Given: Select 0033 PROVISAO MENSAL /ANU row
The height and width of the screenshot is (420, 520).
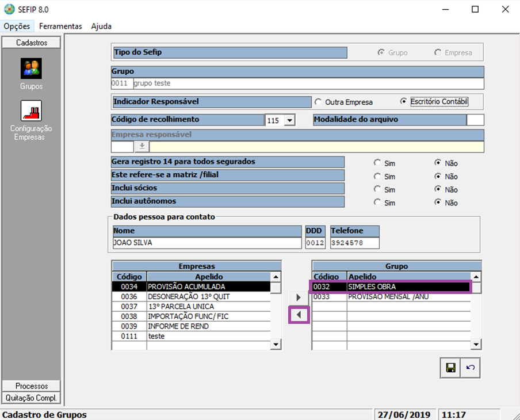Looking at the screenshot, I should [391, 296].
